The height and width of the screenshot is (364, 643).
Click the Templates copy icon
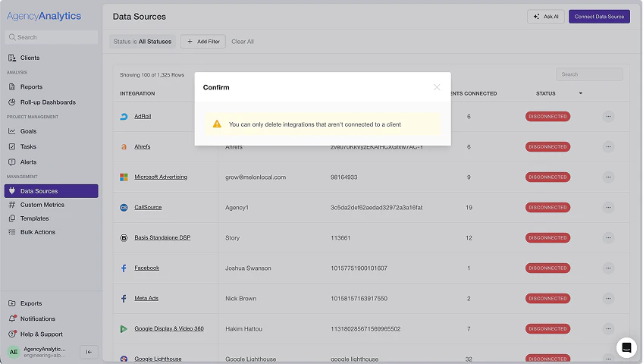tap(12, 218)
